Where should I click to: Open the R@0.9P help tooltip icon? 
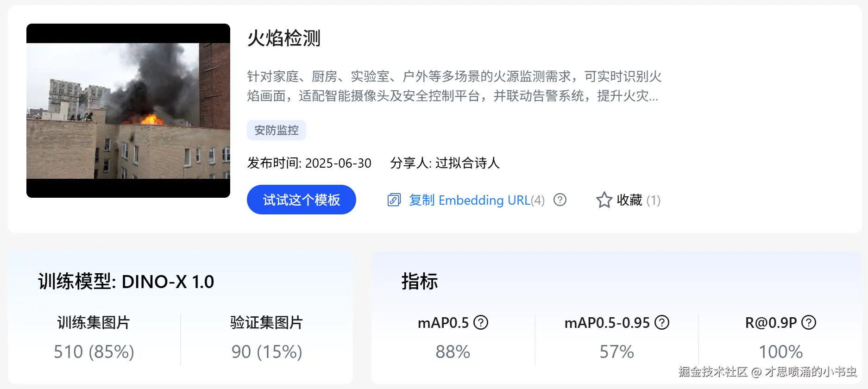point(809,322)
